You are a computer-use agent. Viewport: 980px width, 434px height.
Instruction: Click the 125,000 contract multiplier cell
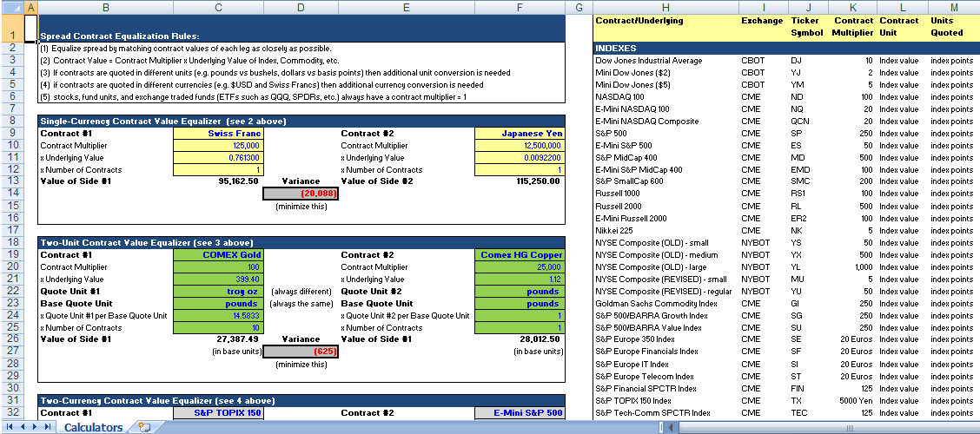tap(218, 145)
